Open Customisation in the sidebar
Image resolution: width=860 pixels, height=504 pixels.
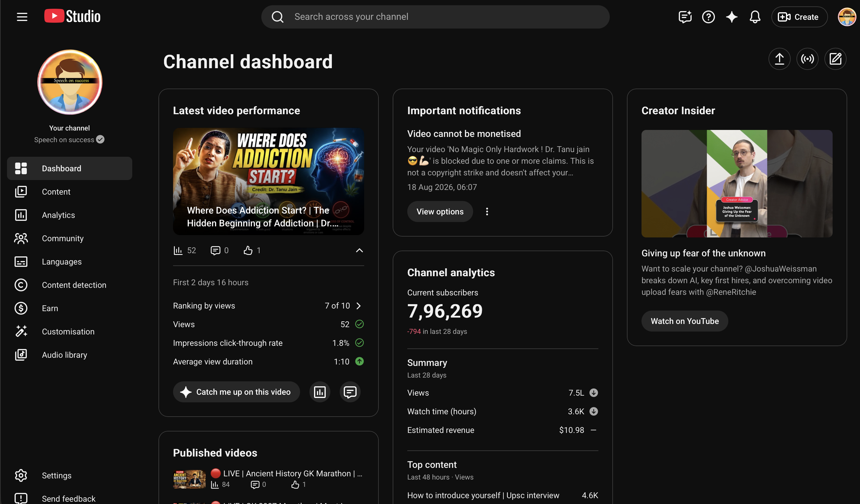pos(70,332)
